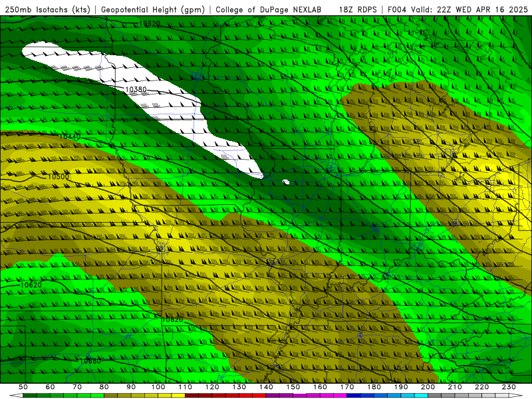Click the 90 value on the colorbar

[131, 387]
